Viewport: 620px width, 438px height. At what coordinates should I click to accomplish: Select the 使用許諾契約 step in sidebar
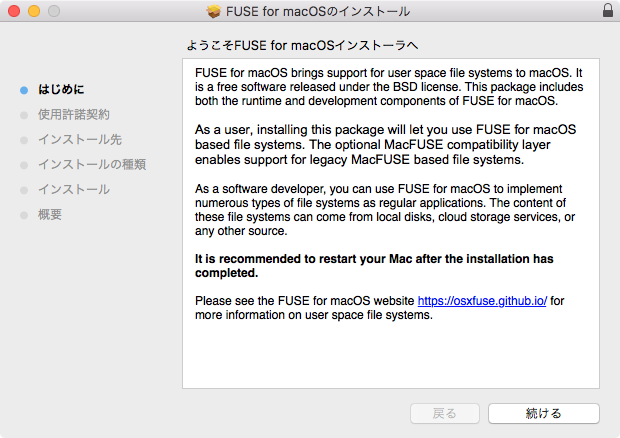(x=74, y=115)
